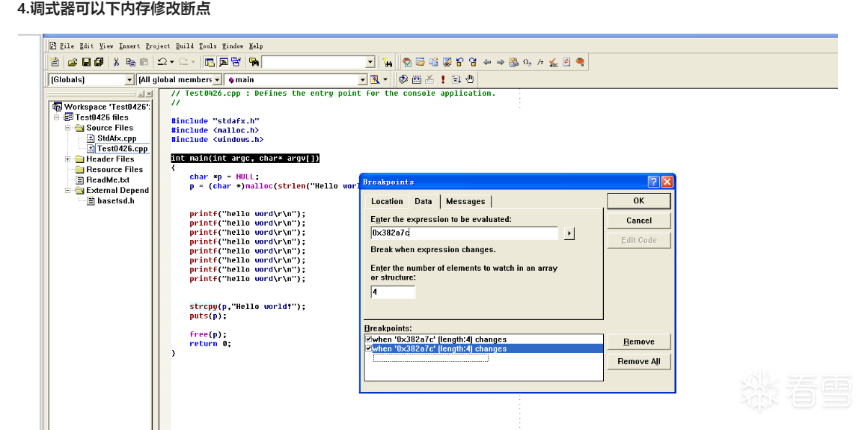Viewport: 868px width, 430px height.
Task: Toggle the highlighted second breakpoint checkbox
Action: point(368,348)
